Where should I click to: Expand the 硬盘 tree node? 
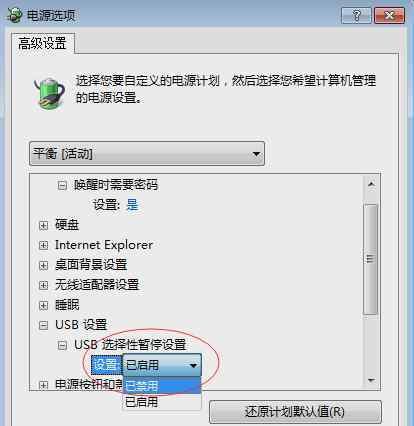pos(43,226)
